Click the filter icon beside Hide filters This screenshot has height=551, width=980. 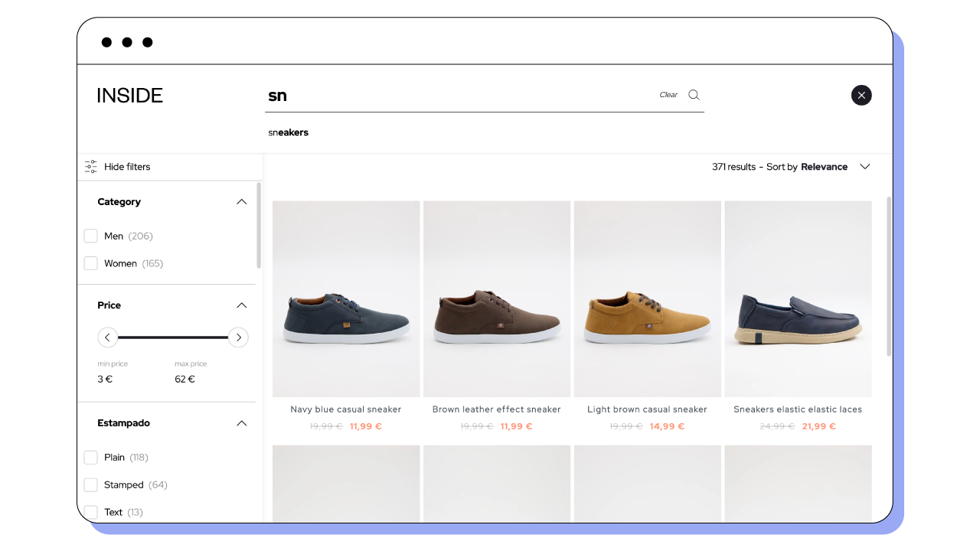(x=90, y=166)
